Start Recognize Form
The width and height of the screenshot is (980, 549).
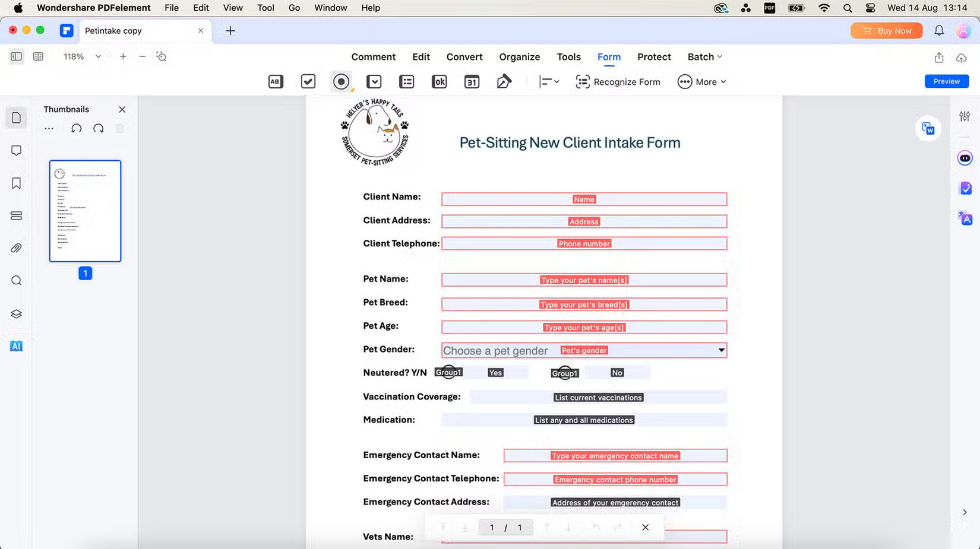(618, 81)
